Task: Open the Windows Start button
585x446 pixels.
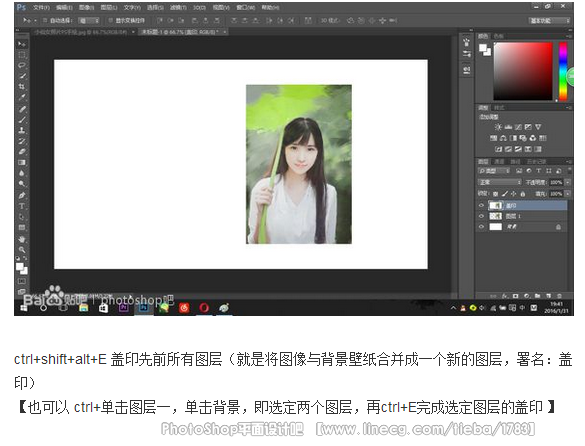Action: tap(24, 308)
